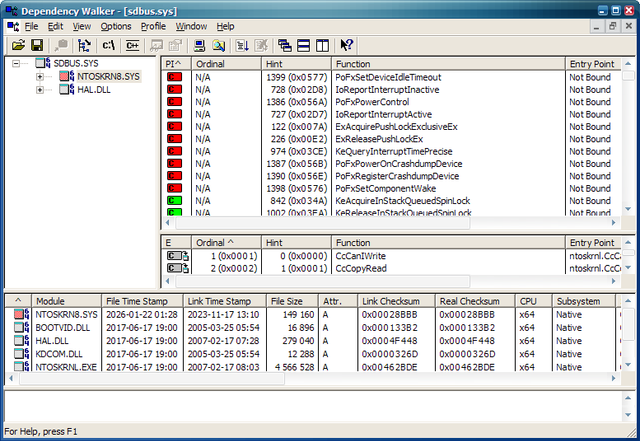Sort exports by Ordinal ^ column header
640x441 pixels.
tap(226, 243)
